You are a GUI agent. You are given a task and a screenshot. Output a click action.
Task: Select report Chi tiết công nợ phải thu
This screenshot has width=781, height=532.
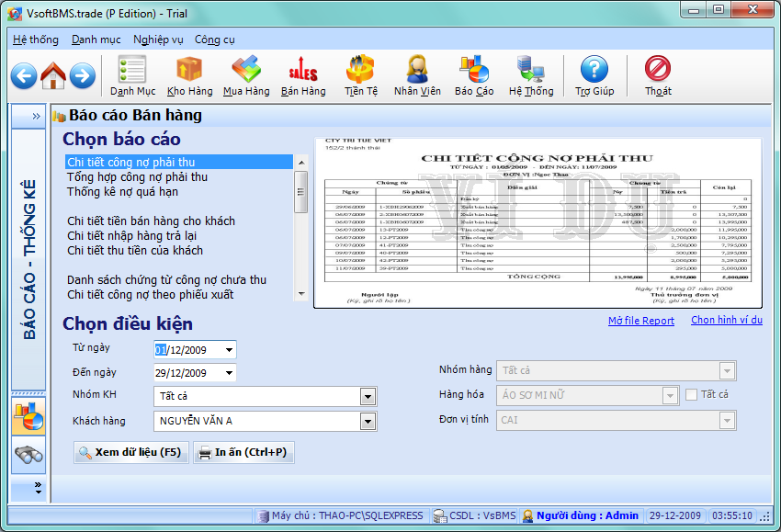179,162
